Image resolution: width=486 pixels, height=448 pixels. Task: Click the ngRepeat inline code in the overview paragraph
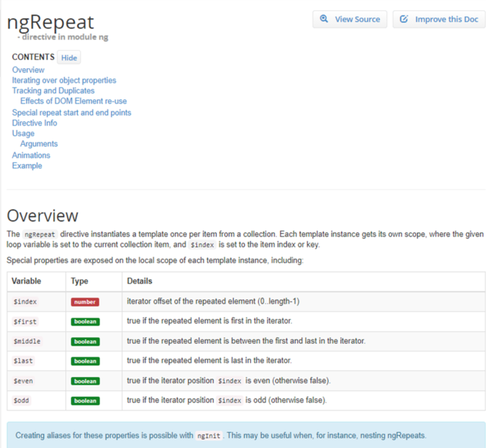coord(40,234)
